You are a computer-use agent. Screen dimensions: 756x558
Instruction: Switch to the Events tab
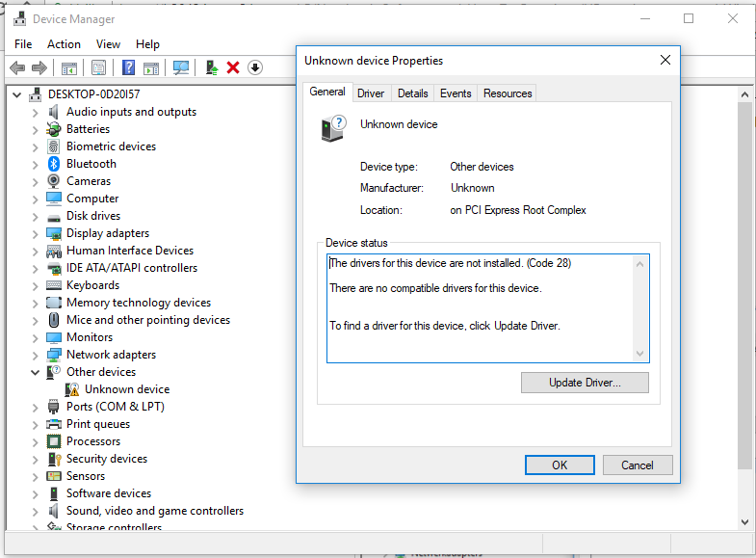456,93
